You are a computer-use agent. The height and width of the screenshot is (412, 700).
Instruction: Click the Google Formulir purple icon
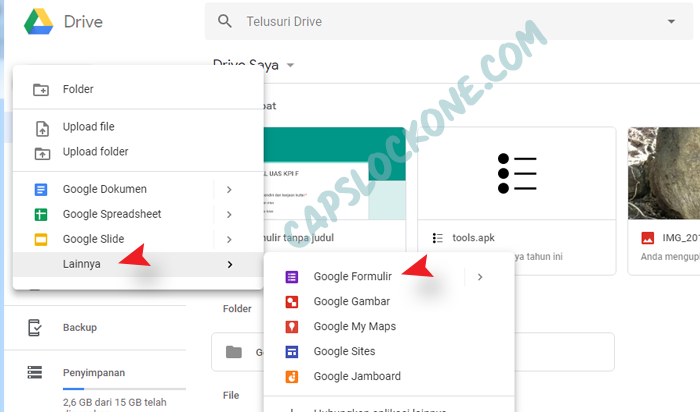pyautogui.click(x=292, y=277)
